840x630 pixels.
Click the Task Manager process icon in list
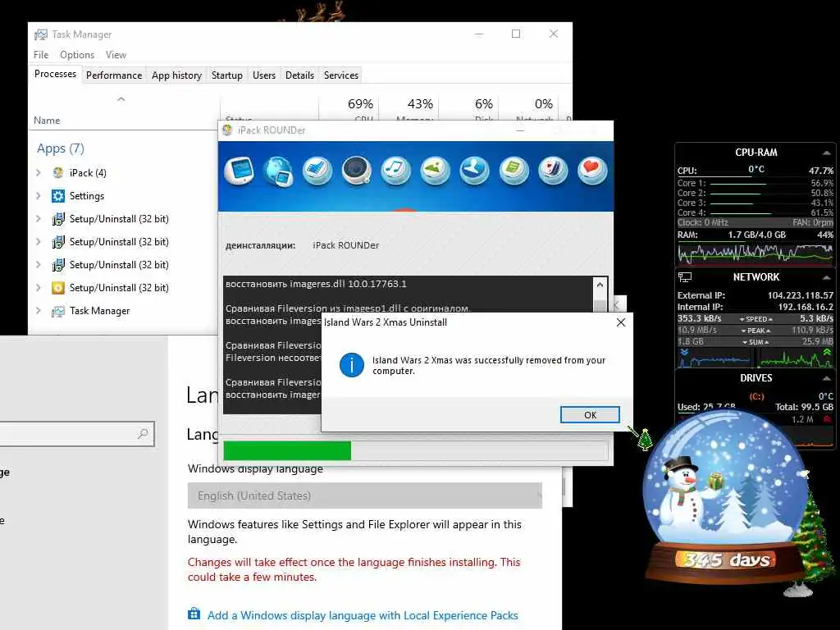click(x=58, y=311)
